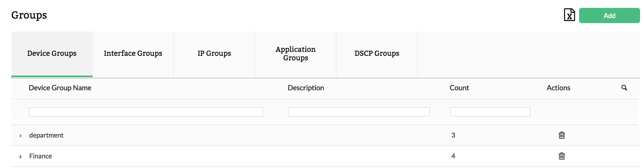The image size is (644, 168).
Task: Expand the Finance group row
Action: (x=21, y=157)
